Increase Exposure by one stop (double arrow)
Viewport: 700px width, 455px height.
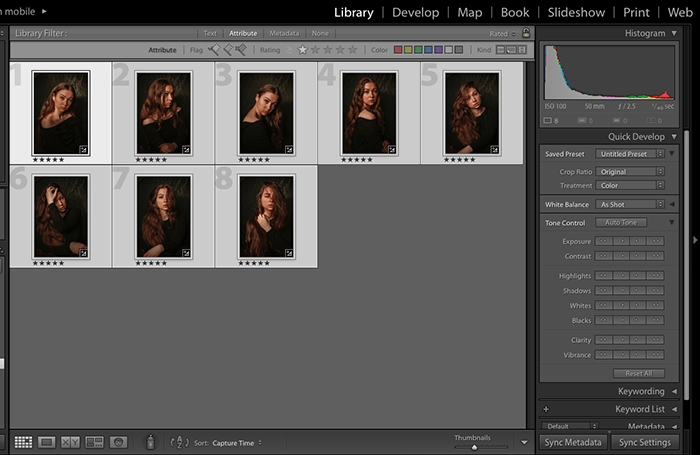pos(656,241)
